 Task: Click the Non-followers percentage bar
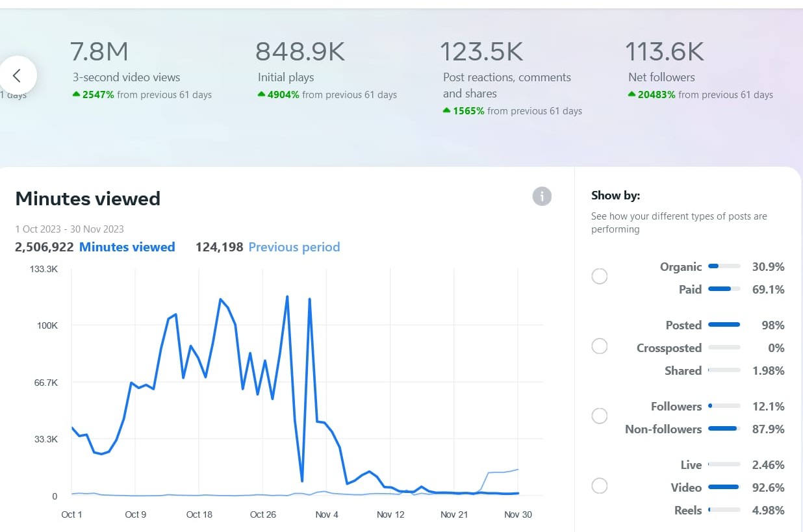point(724,429)
